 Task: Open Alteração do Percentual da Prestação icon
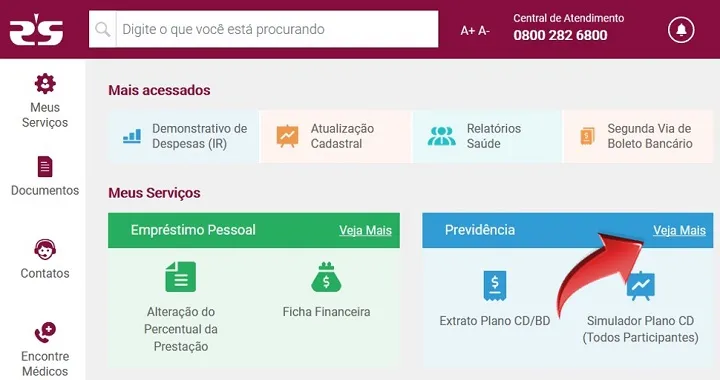coord(180,277)
